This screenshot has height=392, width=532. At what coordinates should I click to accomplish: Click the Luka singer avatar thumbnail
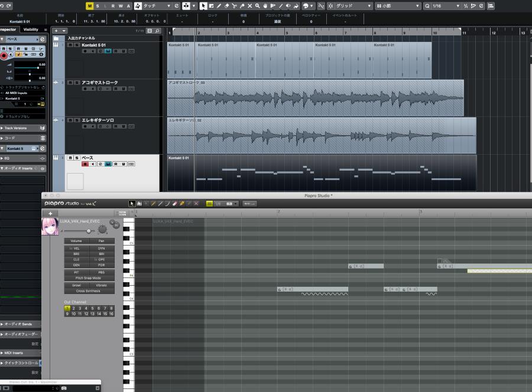click(50, 227)
